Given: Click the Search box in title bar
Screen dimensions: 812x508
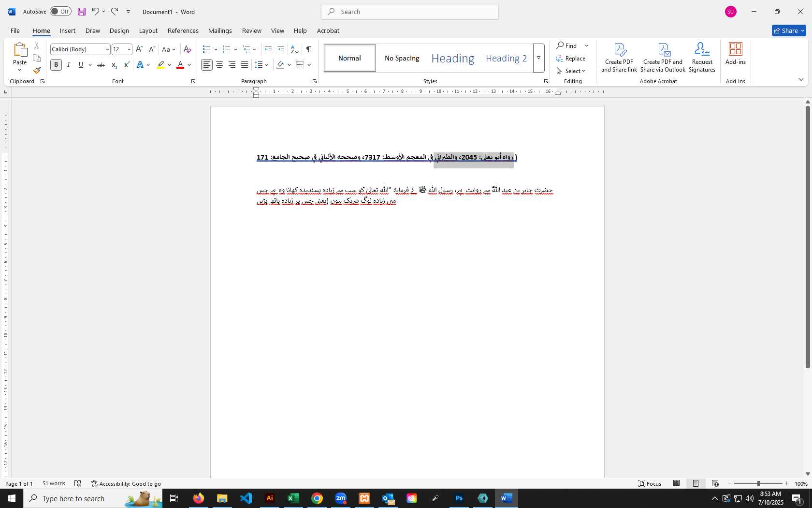Looking at the screenshot, I should click(x=410, y=12).
